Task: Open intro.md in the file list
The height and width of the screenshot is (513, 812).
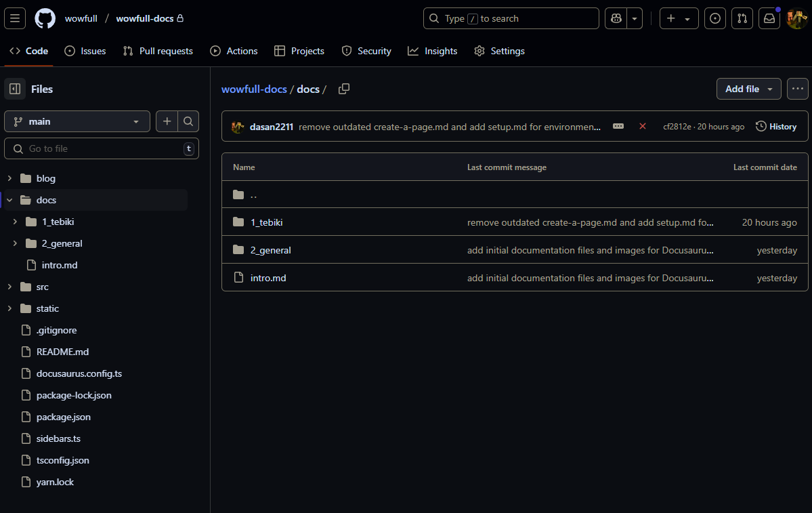Action: pos(268,278)
